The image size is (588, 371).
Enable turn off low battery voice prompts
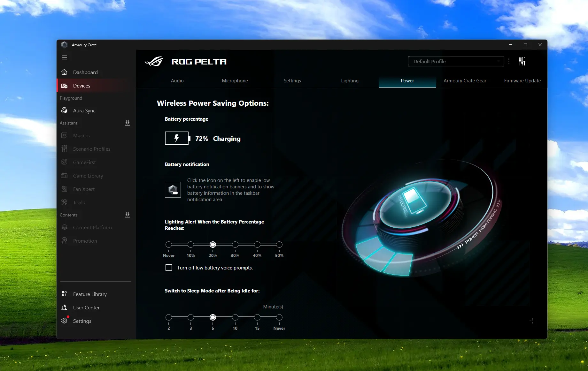coord(169,268)
